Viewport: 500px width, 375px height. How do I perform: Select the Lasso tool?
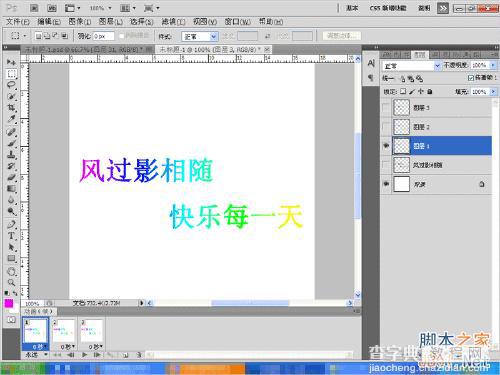click(x=11, y=85)
